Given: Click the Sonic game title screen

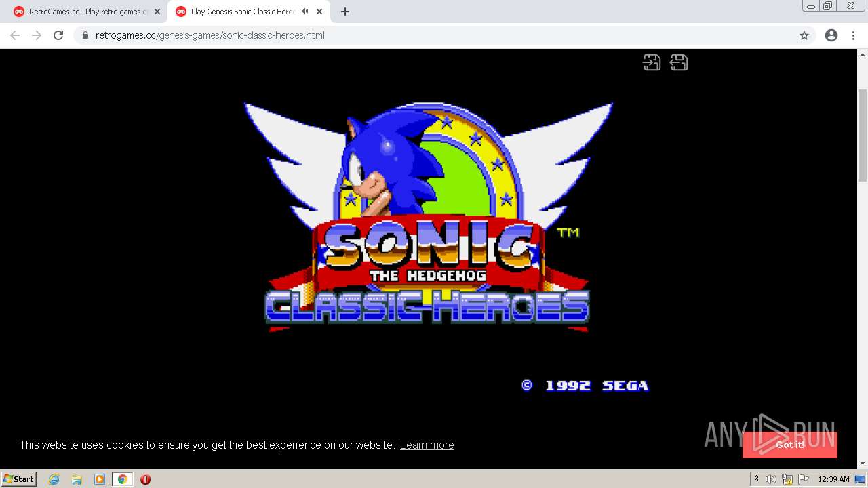Looking at the screenshot, I should 429,217.
